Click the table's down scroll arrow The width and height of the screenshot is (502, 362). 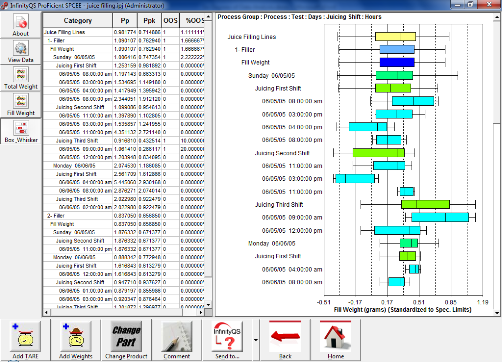pyautogui.click(x=208, y=305)
